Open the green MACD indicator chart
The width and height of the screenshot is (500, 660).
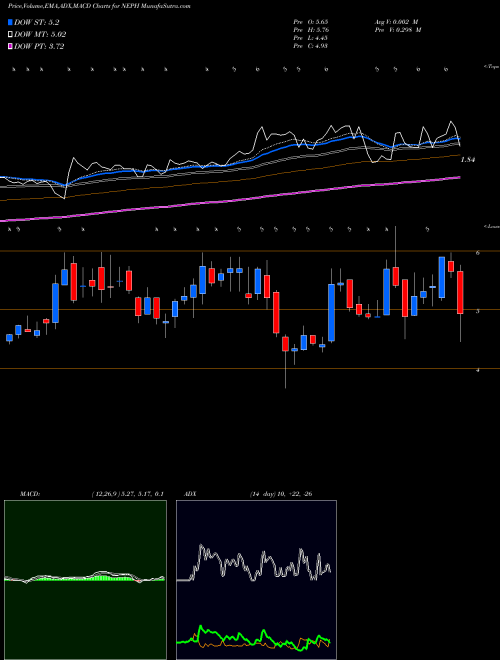click(85, 580)
